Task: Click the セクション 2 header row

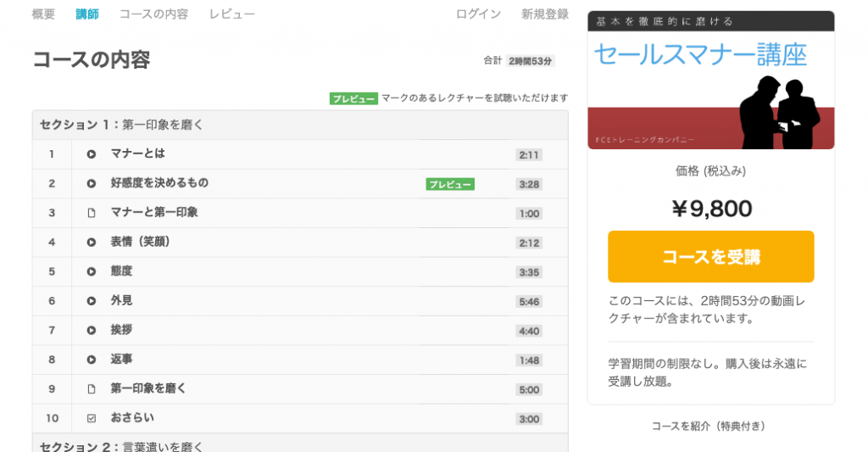Action: tap(300, 444)
